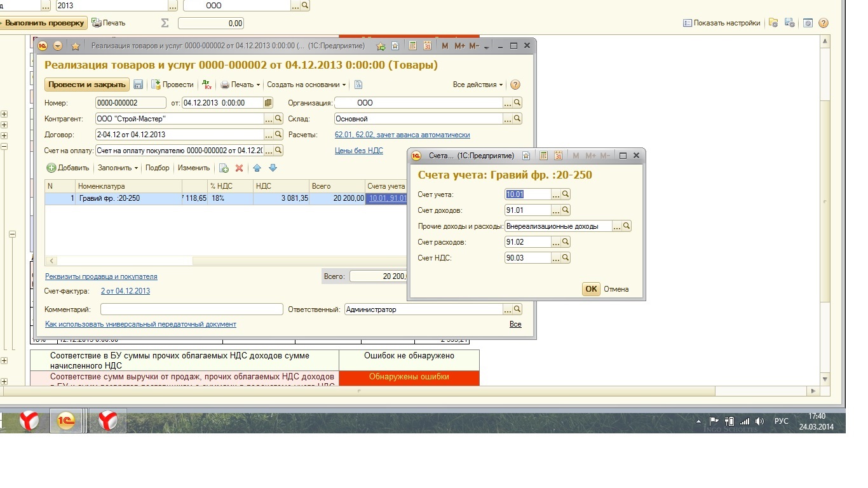Screen dimensions: 868x488
Task: Click the M+ memory button in Реализация title bar
Action: (460, 46)
